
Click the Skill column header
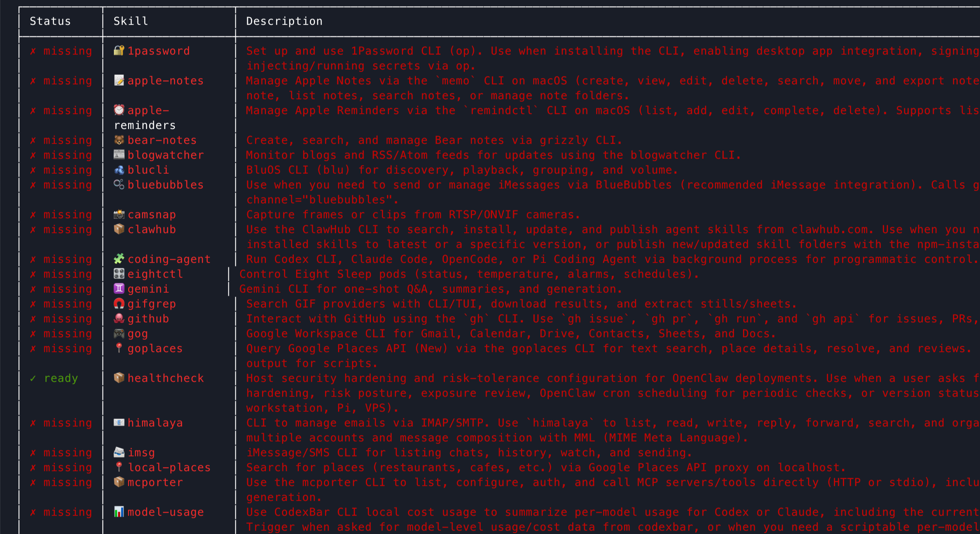click(x=131, y=21)
